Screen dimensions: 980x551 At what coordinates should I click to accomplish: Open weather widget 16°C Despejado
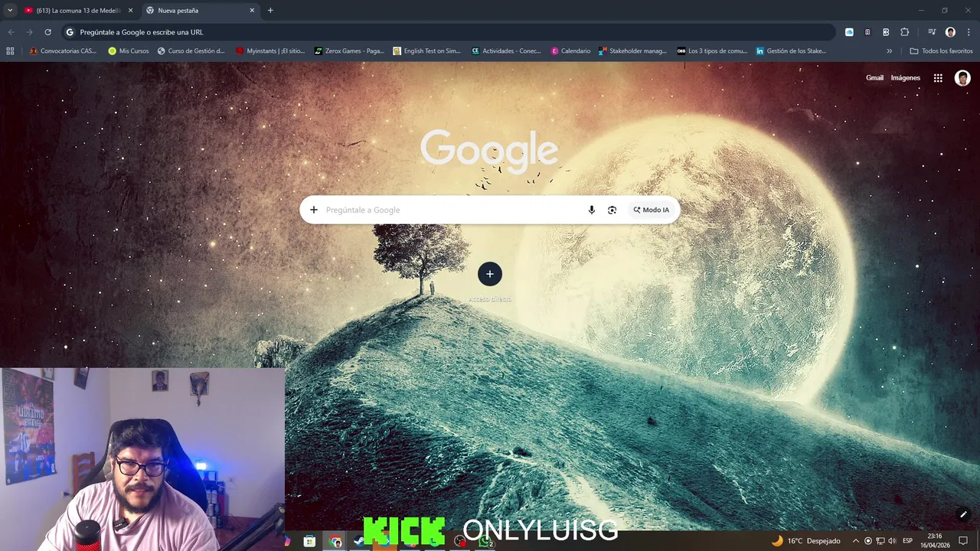pos(805,541)
